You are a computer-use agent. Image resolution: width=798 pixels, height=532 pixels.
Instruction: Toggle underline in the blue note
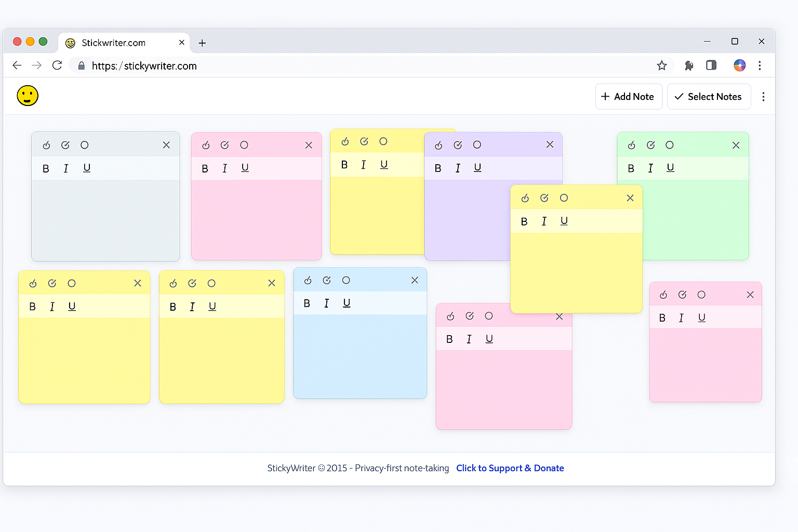coord(347,303)
